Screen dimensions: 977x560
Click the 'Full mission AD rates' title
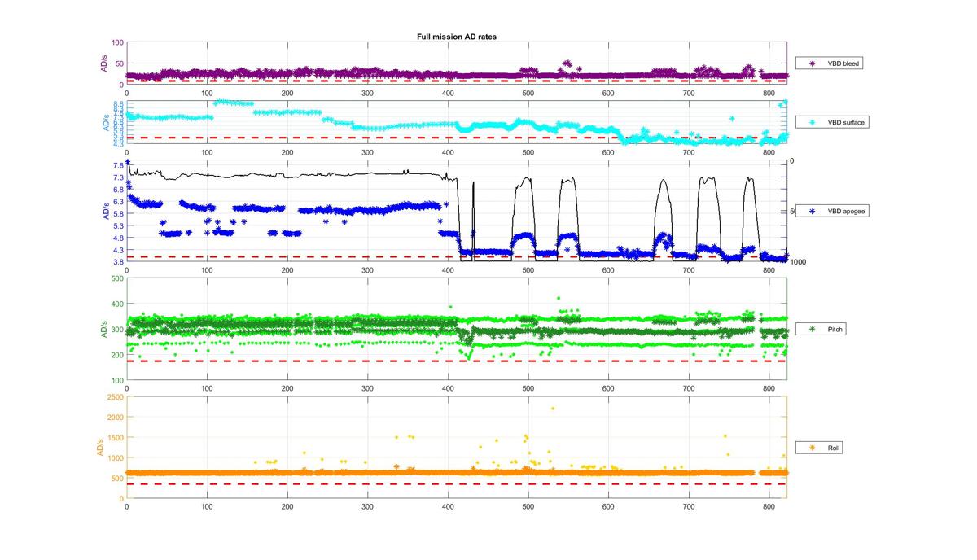click(456, 37)
